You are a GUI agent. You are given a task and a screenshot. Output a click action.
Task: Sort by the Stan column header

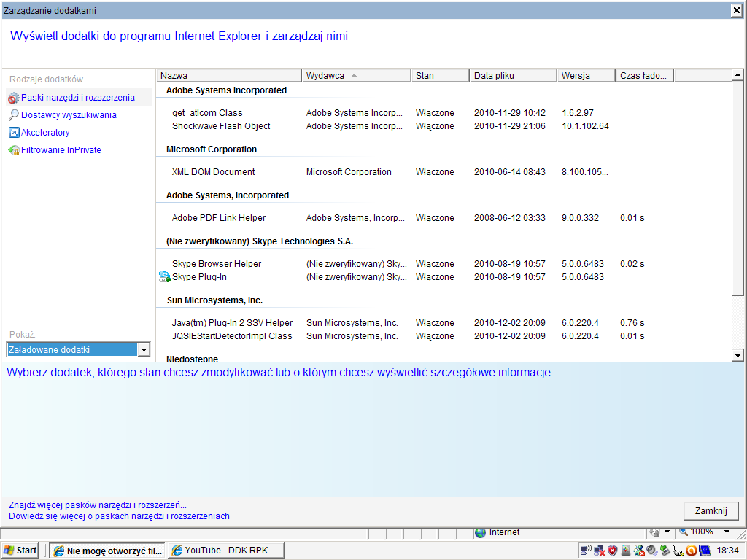click(x=440, y=75)
